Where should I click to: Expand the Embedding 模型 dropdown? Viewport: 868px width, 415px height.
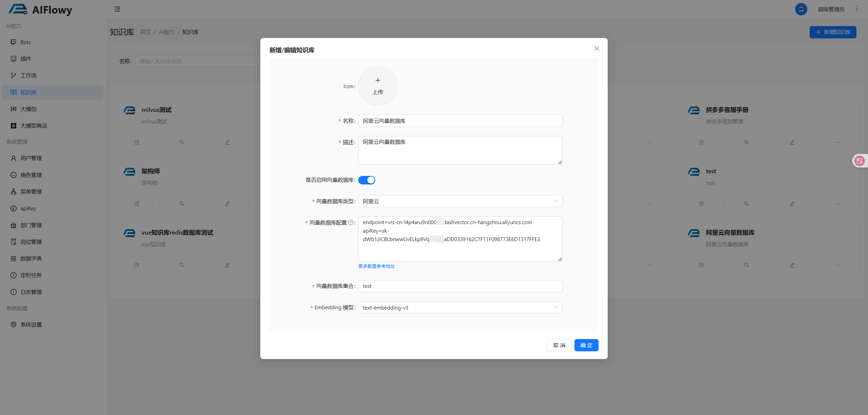coord(460,308)
